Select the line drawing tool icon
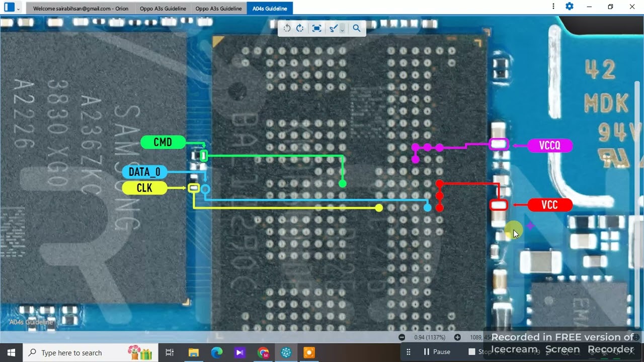 (333, 28)
